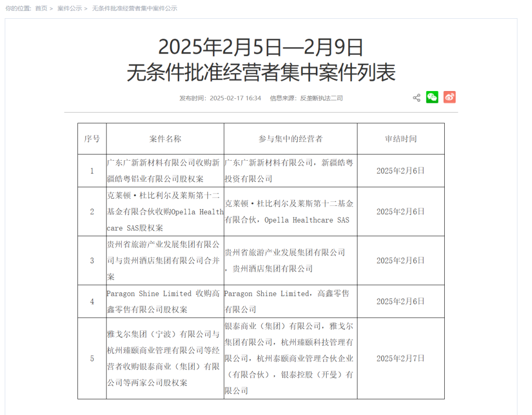Viewport: 532px width, 415px height.
Task: Select the 贵州省旅游产业发展集团 merger case name
Action: 164,261
